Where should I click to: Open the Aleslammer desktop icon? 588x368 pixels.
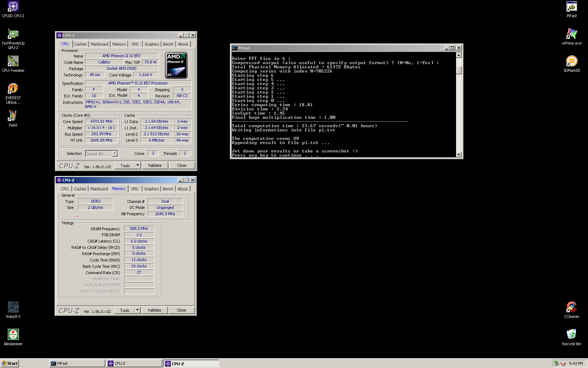tap(13, 337)
